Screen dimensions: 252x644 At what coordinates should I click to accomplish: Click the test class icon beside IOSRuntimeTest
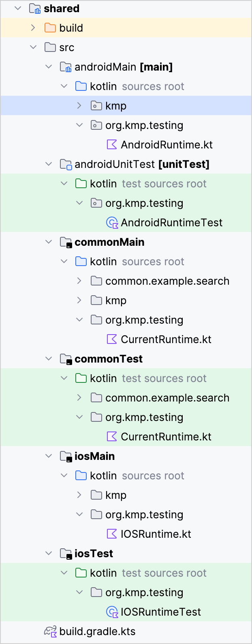click(111, 612)
